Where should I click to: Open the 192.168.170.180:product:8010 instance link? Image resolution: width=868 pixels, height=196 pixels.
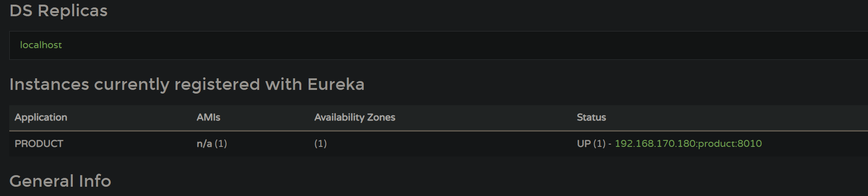(688, 144)
